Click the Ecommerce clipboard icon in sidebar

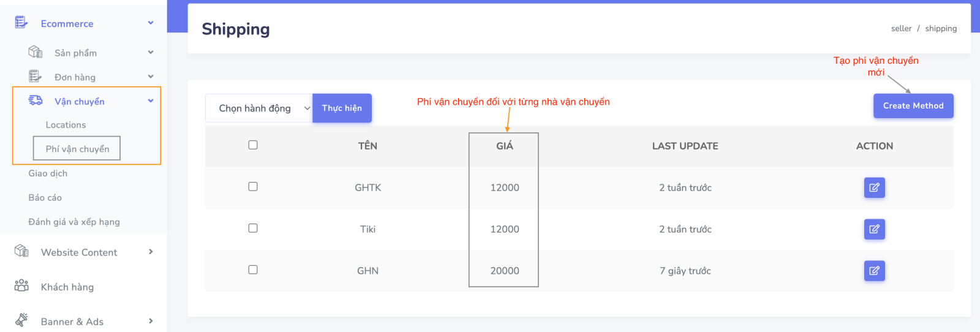(x=21, y=23)
